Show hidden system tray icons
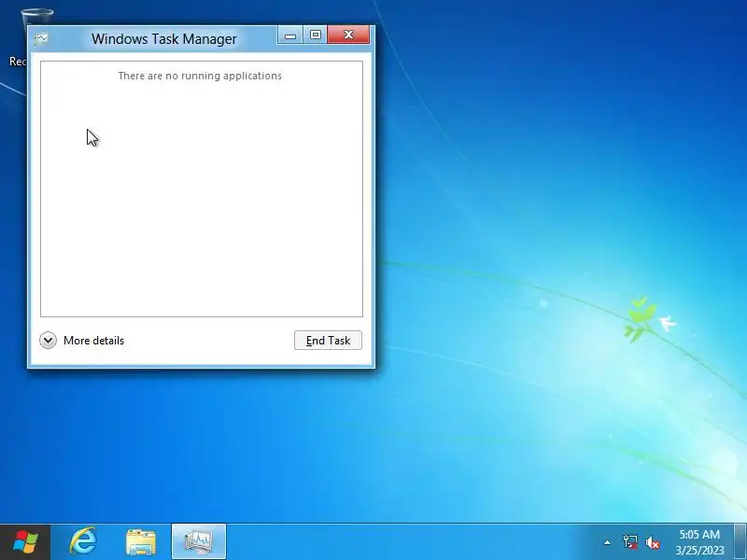The width and height of the screenshot is (747, 560). click(x=608, y=542)
